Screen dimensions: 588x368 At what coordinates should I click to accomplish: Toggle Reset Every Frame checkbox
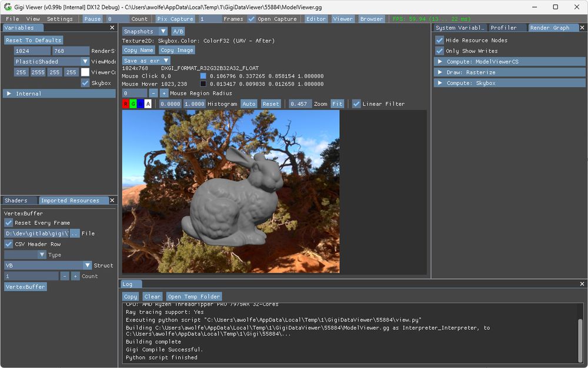8,223
